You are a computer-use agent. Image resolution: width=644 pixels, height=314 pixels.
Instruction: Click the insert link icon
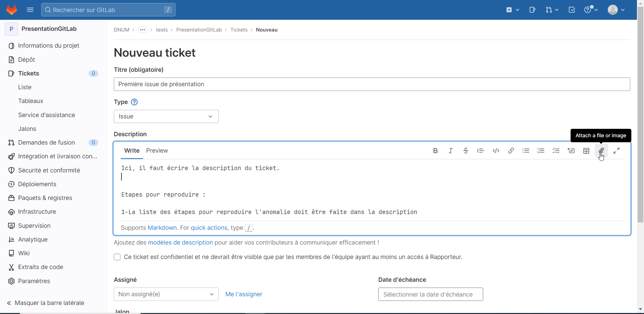pos(511,151)
